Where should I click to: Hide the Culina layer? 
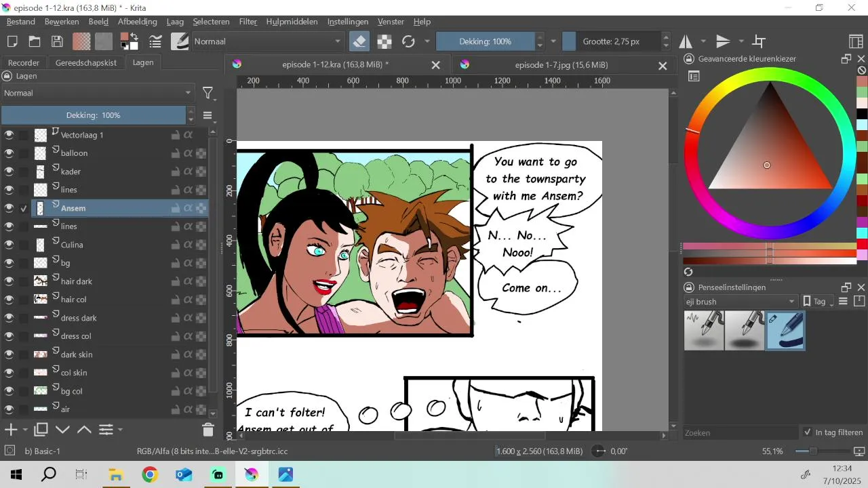[9, 245]
